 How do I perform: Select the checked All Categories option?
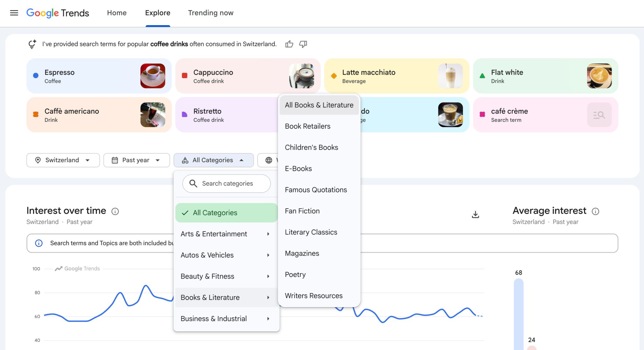pos(226,213)
